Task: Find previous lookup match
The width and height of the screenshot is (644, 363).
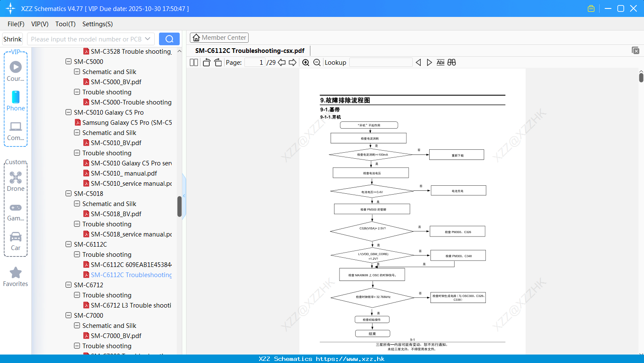Action: (x=418, y=62)
